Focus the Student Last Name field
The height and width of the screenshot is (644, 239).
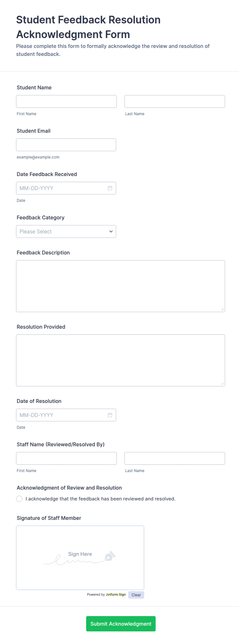[175, 102]
